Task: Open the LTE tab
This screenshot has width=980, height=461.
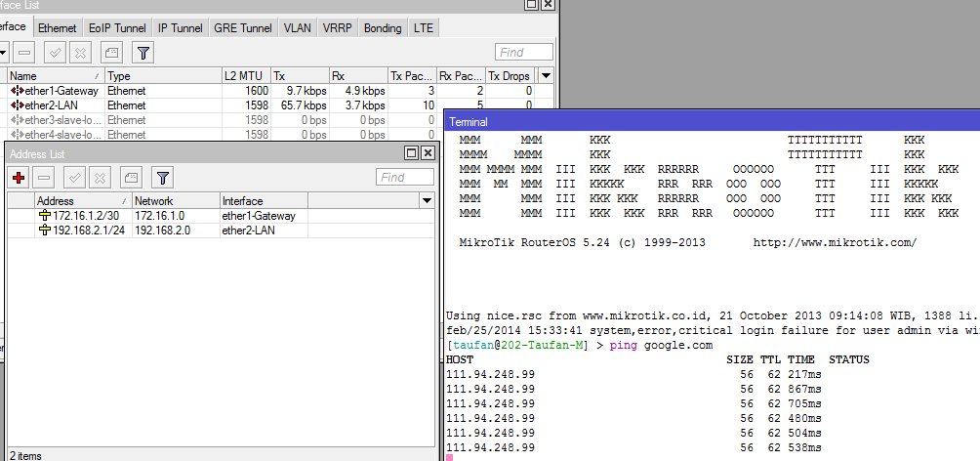Action: click(423, 28)
